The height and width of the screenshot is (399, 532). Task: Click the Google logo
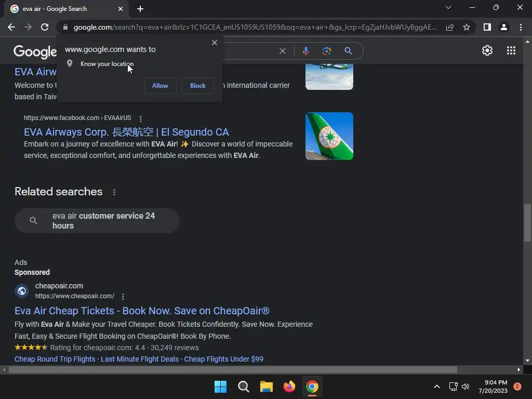click(35, 51)
